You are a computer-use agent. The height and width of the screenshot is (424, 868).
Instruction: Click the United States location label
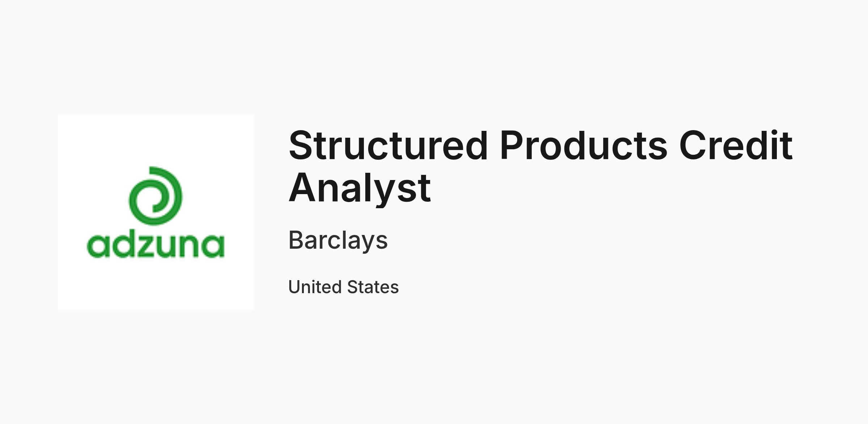343,287
